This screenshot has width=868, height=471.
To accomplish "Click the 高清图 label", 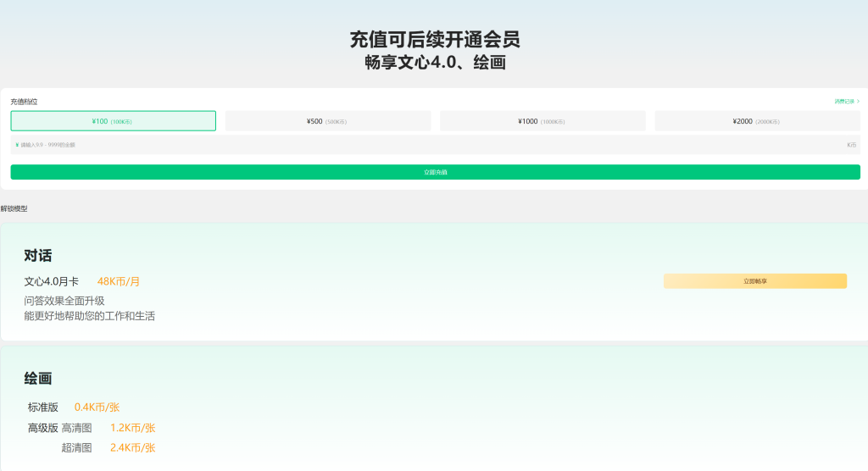I will click(x=76, y=428).
